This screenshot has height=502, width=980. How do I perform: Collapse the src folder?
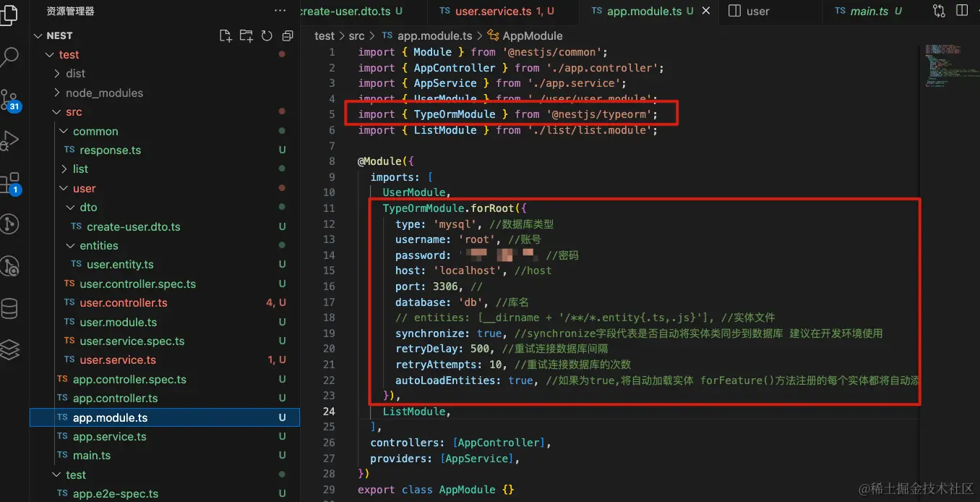57,112
